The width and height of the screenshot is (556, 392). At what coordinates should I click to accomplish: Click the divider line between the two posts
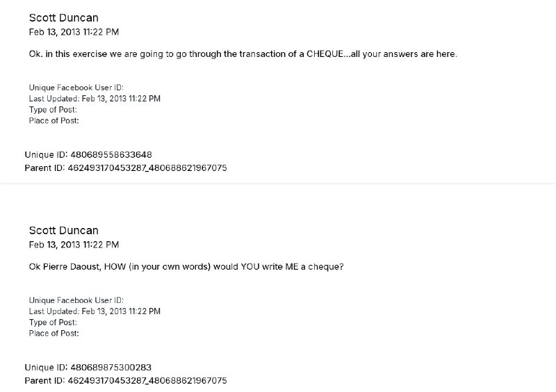278,183
